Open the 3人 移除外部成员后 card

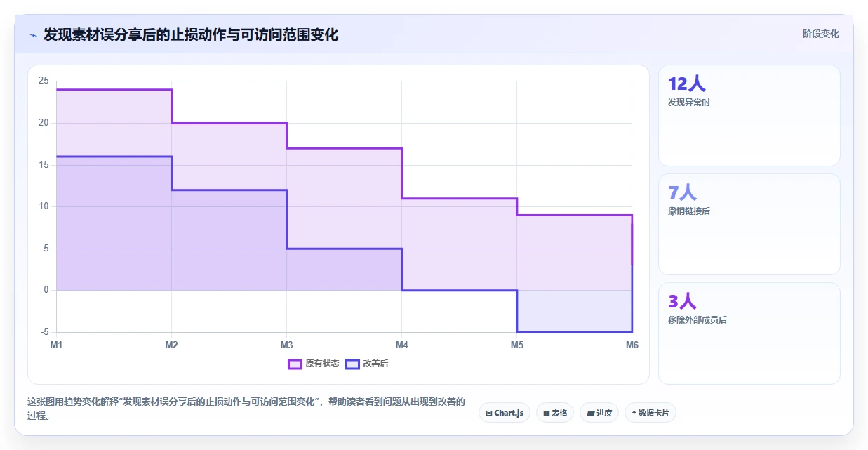tap(749, 333)
